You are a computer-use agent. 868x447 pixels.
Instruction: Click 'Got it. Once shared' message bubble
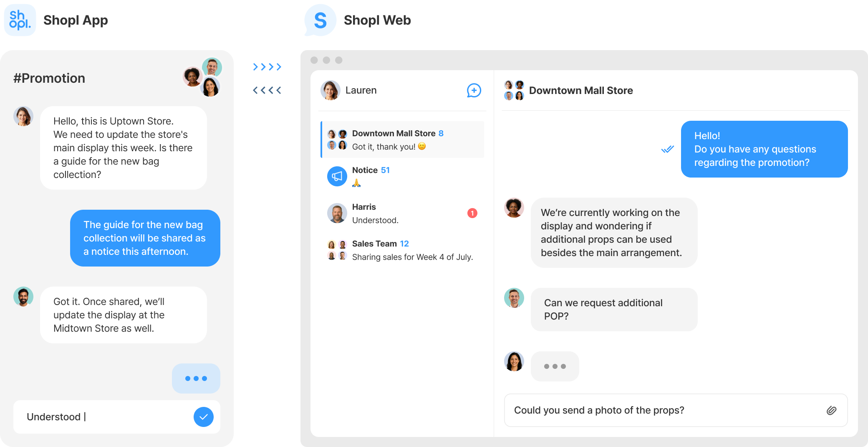(x=124, y=315)
